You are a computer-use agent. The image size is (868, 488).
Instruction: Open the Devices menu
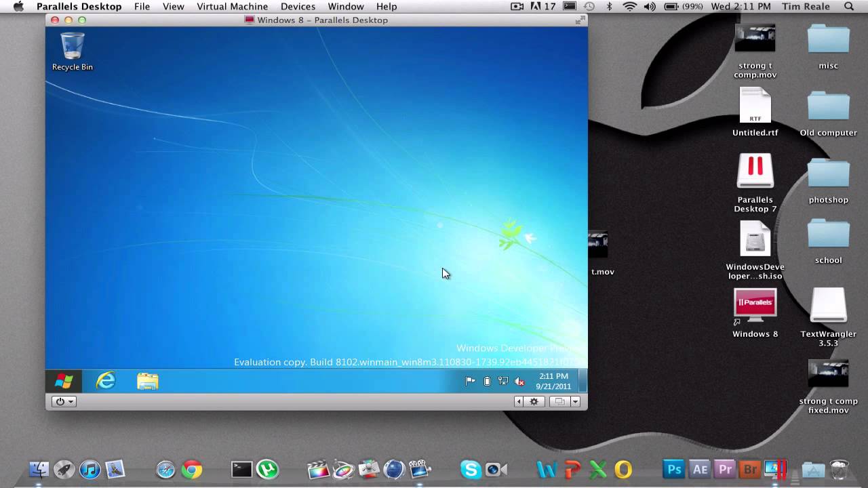click(298, 6)
